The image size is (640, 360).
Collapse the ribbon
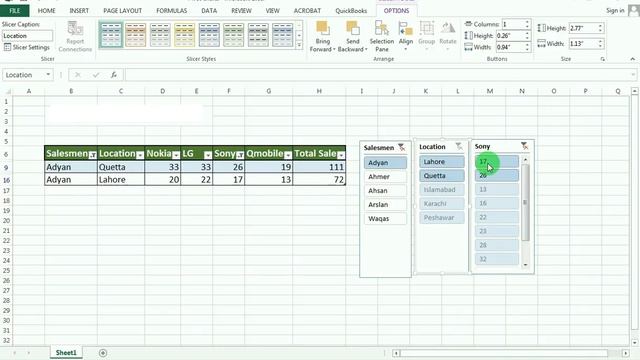(x=632, y=59)
